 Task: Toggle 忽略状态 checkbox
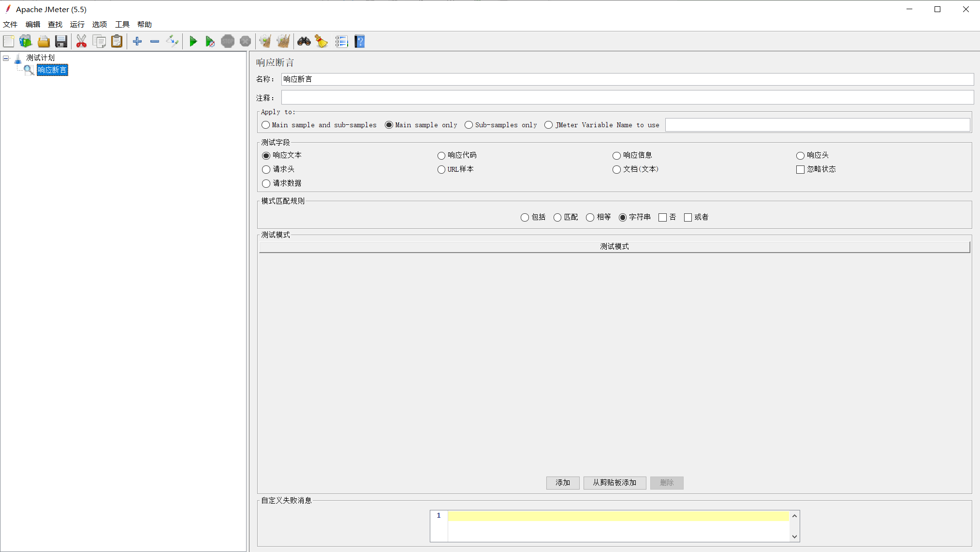coord(800,170)
